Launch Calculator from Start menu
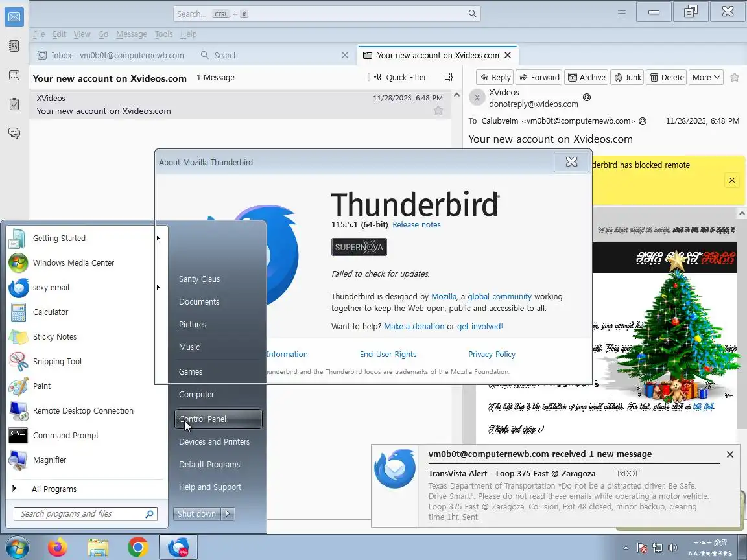The width and height of the screenshot is (747, 560). [x=86, y=312]
